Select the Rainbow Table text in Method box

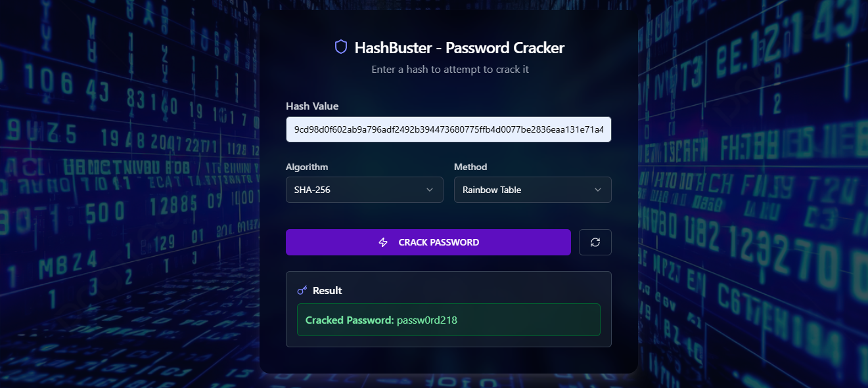[491, 190]
